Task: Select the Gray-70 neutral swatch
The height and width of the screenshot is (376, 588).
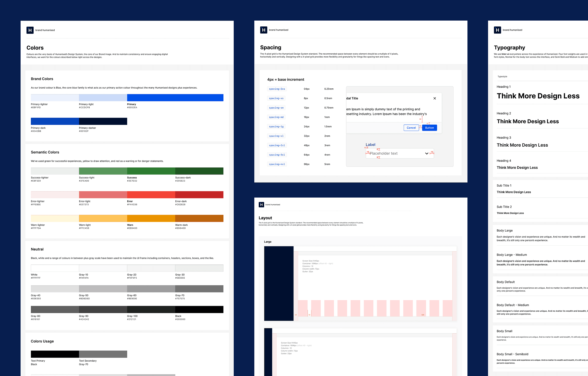Action: 199,289
